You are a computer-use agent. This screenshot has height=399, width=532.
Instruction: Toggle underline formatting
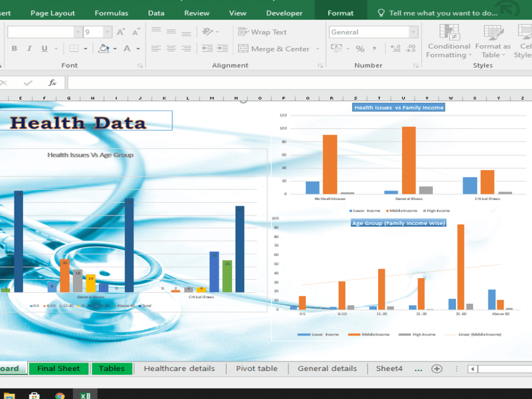44,48
